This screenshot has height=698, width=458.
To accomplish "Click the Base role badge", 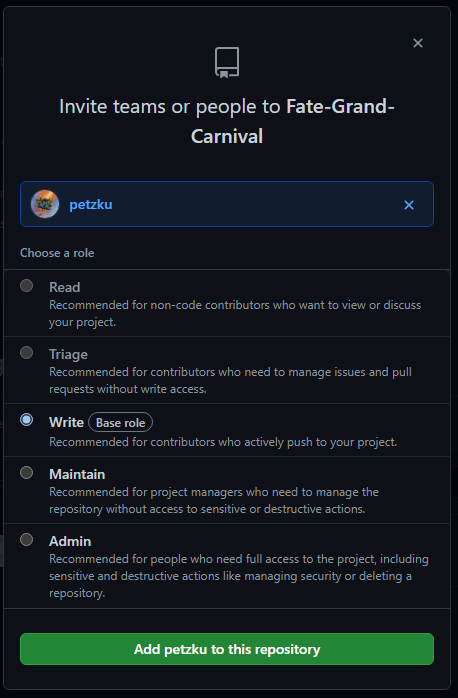I will 121,422.
